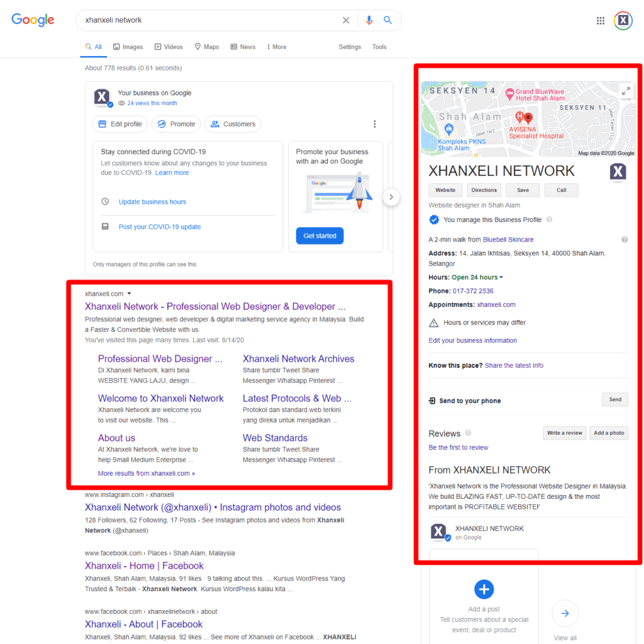
Task: Select the All results tab
Action: (94, 47)
